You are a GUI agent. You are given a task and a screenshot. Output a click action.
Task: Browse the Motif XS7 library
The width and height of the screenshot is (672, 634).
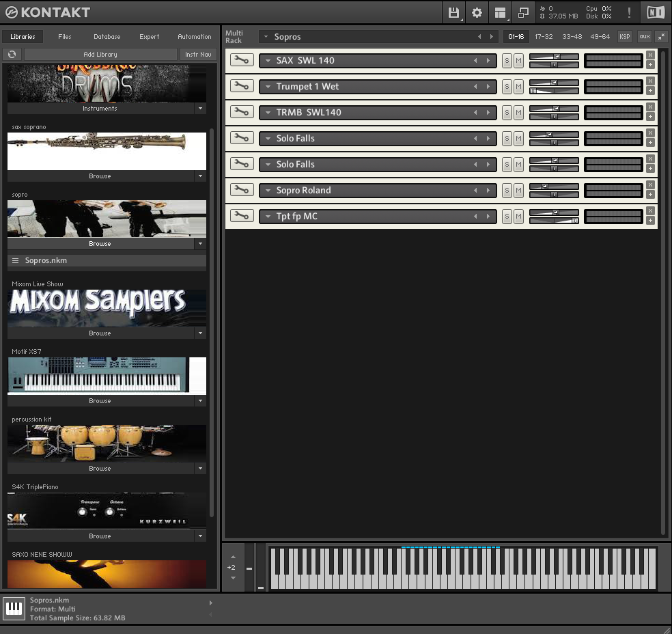pyautogui.click(x=100, y=401)
